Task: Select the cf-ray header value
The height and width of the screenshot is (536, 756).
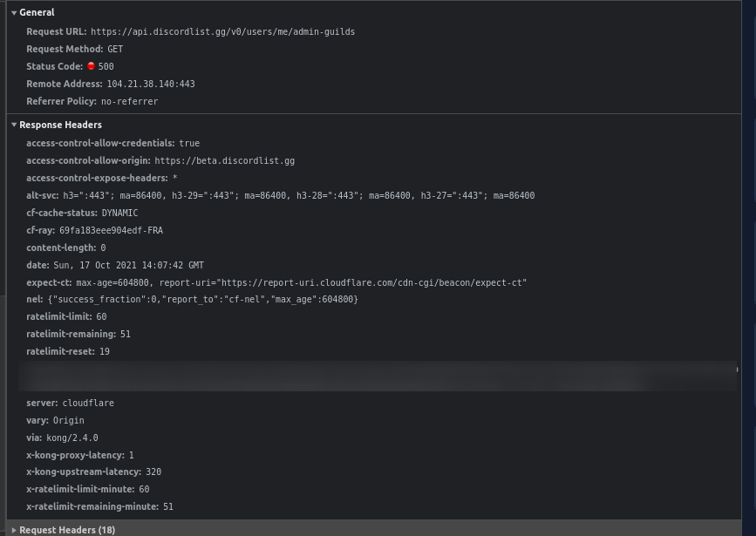Action: 110,230
